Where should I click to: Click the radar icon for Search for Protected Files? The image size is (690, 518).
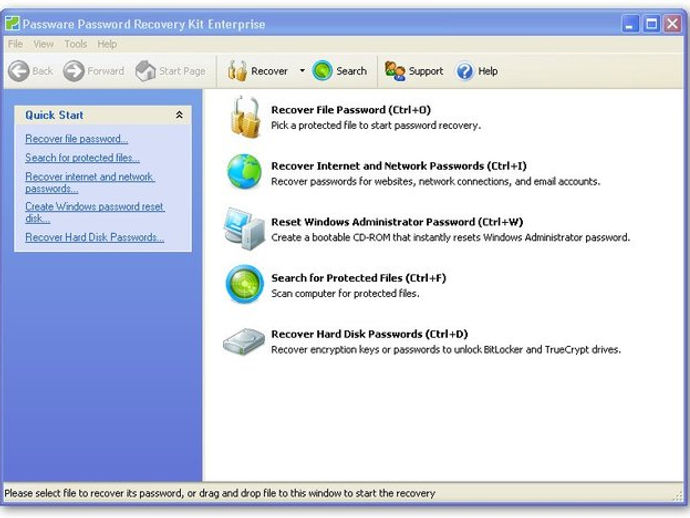pos(245,284)
